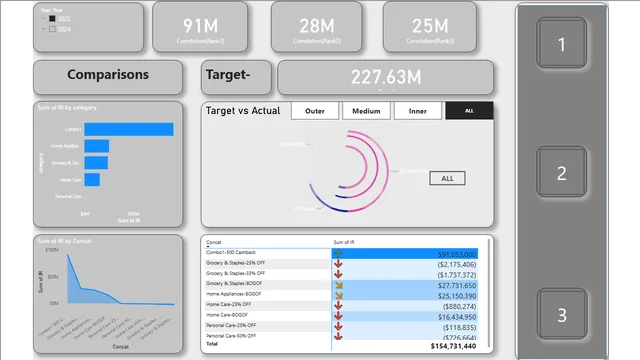Toggle the 2024 year checkbox
The height and width of the screenshot is (360, 640).
[x=52, y=29]
